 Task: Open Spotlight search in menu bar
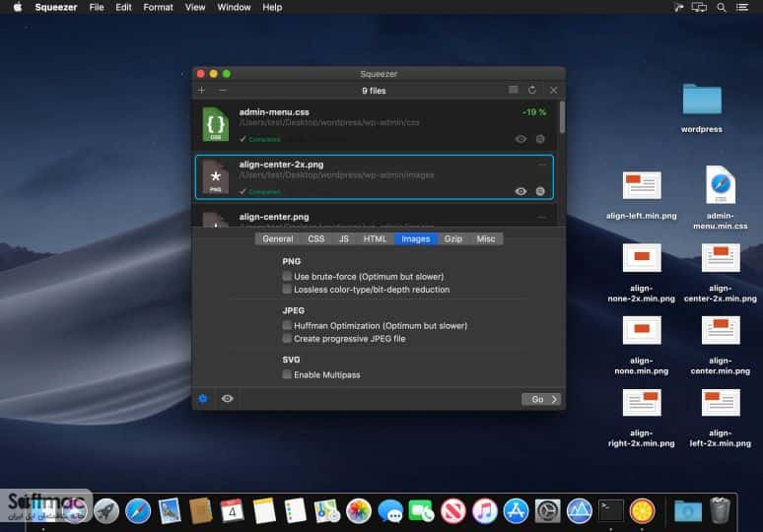tap(722, 7)
